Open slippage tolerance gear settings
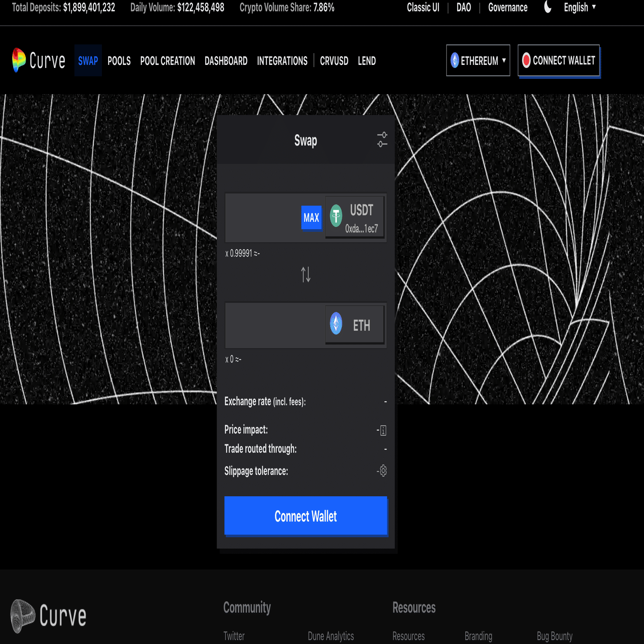The width and height of the screenshot is (644, 644). click(x=383, y=471)
